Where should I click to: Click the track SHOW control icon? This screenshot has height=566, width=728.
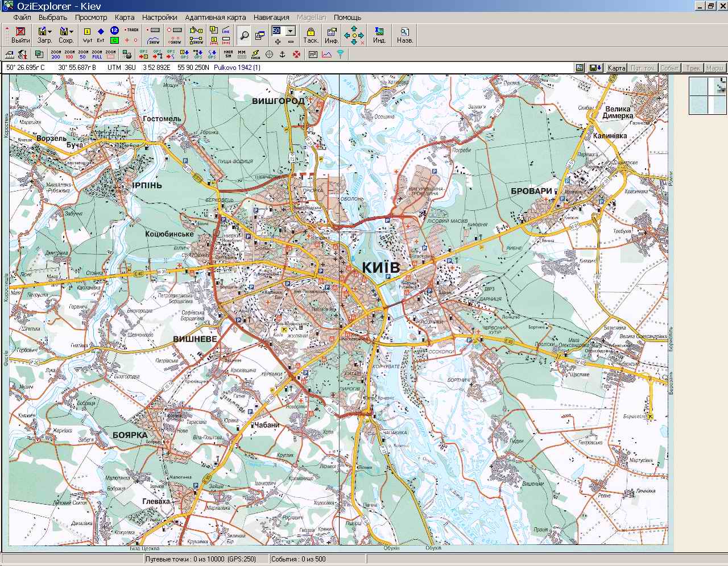pos(154,40)
